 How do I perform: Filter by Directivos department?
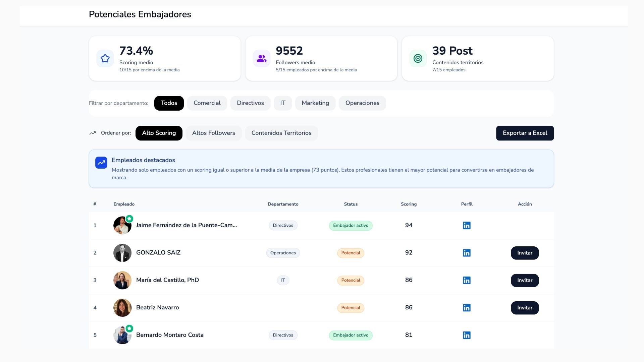pyautogui.click(x=250, y=103)
